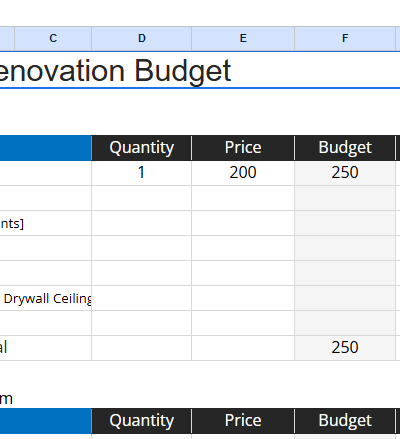Click the first table's Quantity header

point(142,148)
